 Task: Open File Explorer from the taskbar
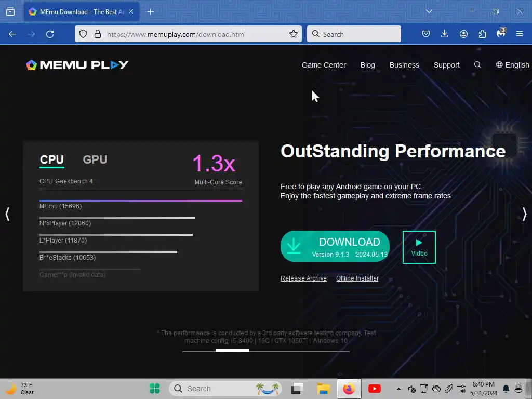click(323, 389)
